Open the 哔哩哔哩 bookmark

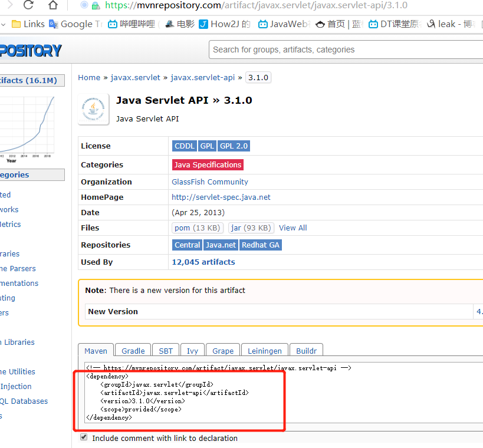pyautogui.click(x=133, y=24)
